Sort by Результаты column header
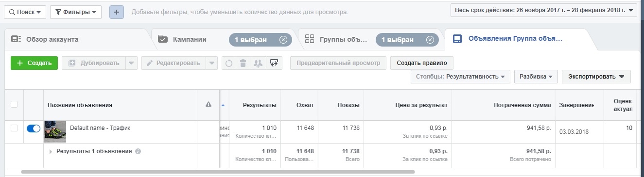 tap(260, 105)
